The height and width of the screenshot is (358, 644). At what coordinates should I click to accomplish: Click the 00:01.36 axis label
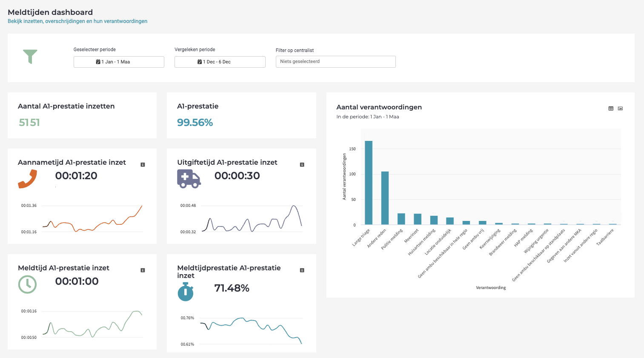(x=29, y=206)
